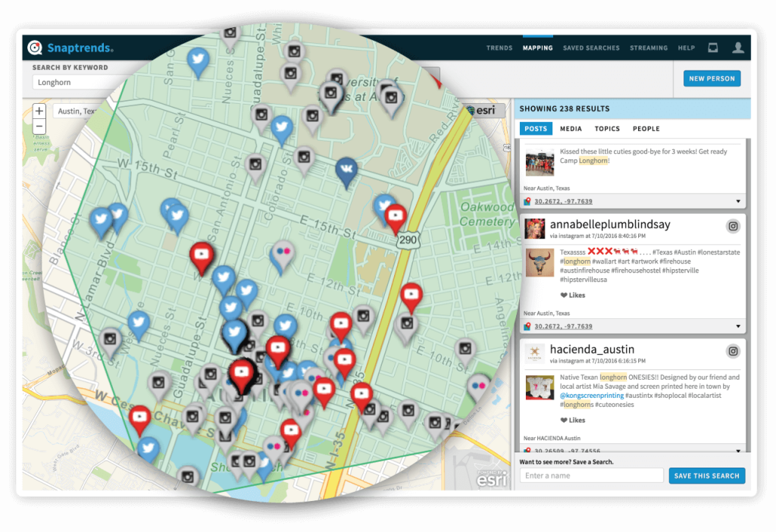This screenshot has width=776, height=532.
Task: Open Saved Searches in the top navigation
Action: pos(591,48)
